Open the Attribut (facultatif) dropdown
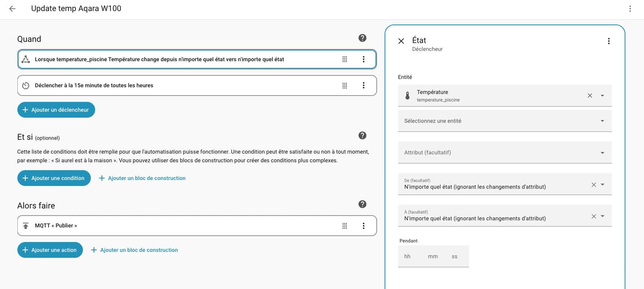 (x=505, y=152)
